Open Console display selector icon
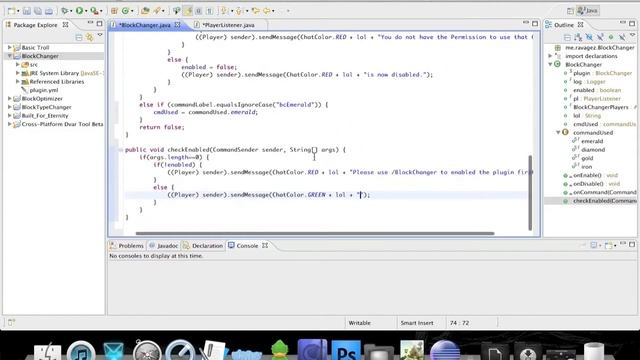 [593, 245]
